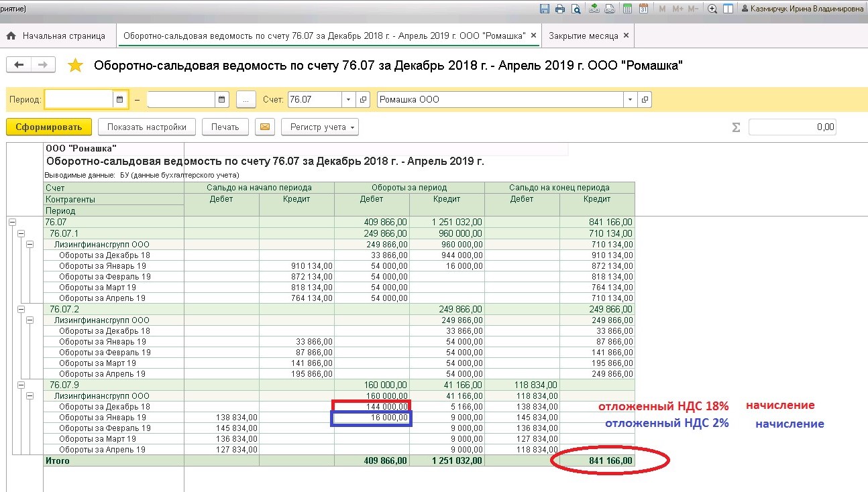
Task: Collapse the 76.07.9 subaccount group
Action: click(21, 385)
